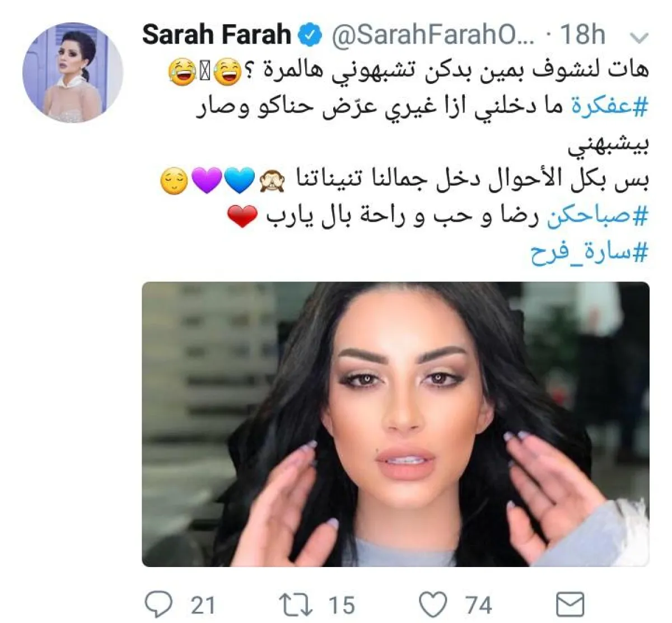The width and height of the screenshot is (672, 623).
Task: Open the #عفكرة hashtag
Action: (x=609, y=107)
